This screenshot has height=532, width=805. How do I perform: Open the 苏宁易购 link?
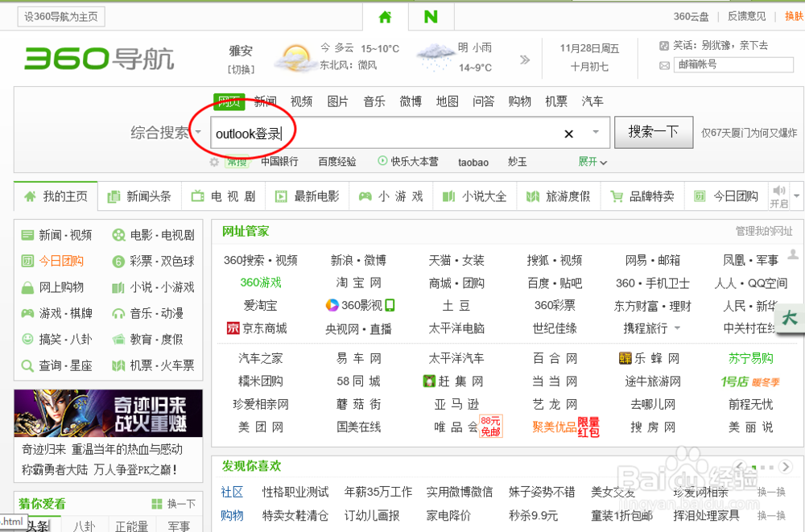750,358
